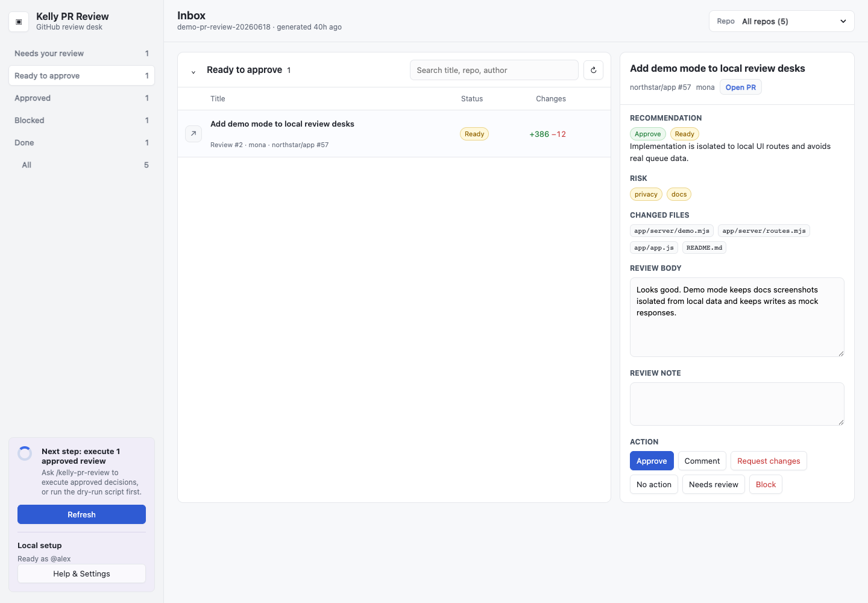Viewport: 868px width, 603px height.
Task: Show the Done list in sidebar
Action: tap(81, 143)
